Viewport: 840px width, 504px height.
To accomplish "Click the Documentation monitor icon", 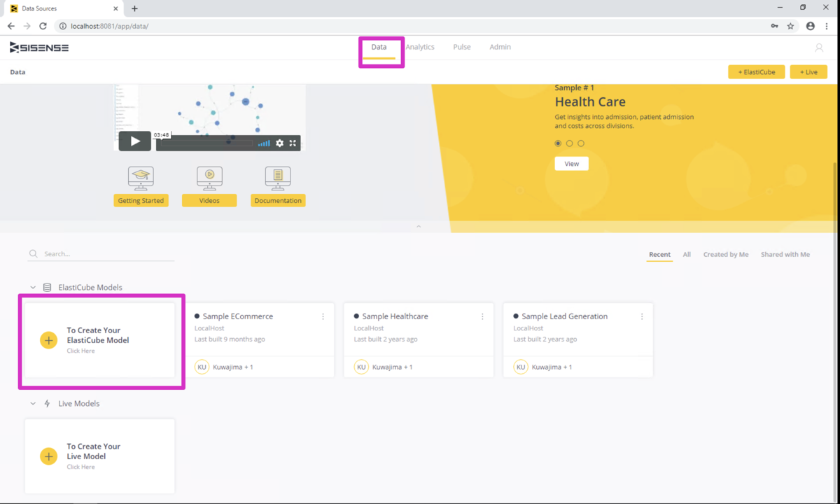I will tap(278, 178).
